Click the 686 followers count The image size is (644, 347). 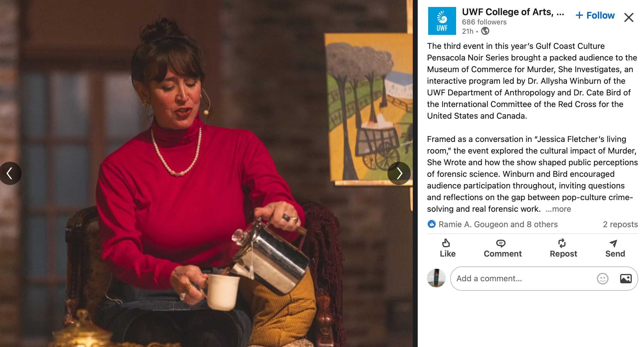coord(484,22)
